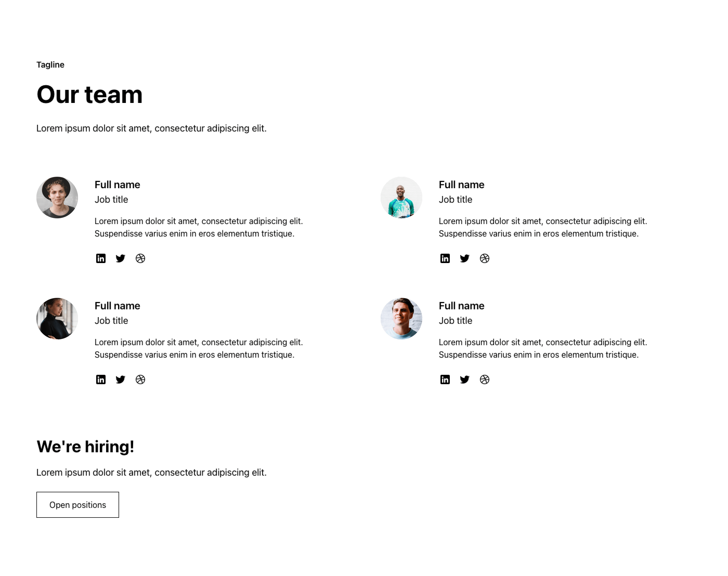This screenshot has width=728, height=576.
Task: Click the Tagline text above heading
Action: (50, 65)
